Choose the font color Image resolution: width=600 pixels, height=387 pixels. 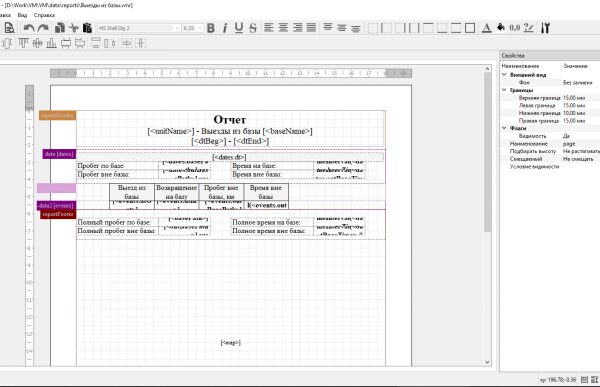pos(486,28)
